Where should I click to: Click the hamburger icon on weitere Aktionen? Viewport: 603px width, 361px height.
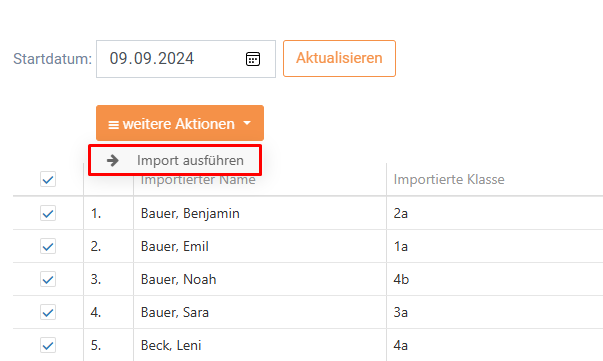113,125
